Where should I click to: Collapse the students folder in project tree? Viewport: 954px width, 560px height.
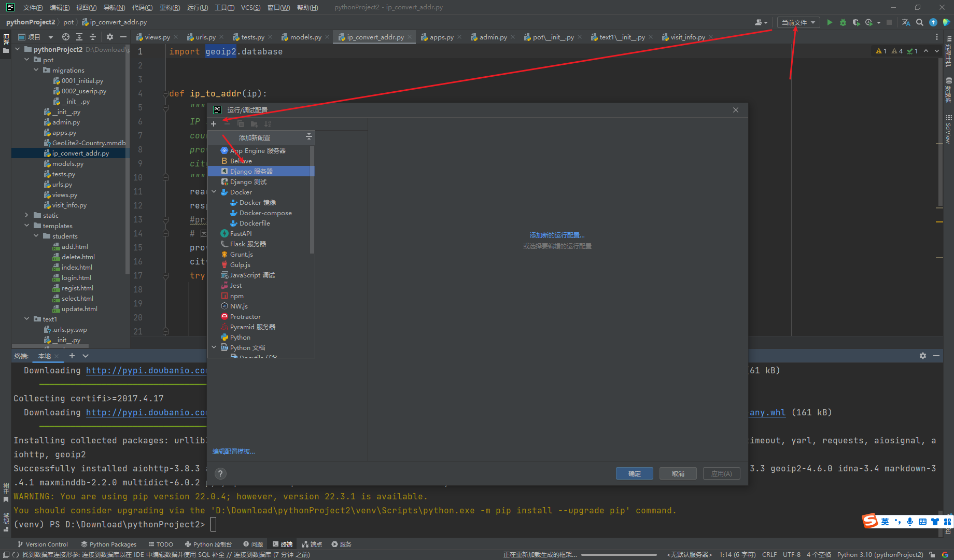(x=36, y=236)
